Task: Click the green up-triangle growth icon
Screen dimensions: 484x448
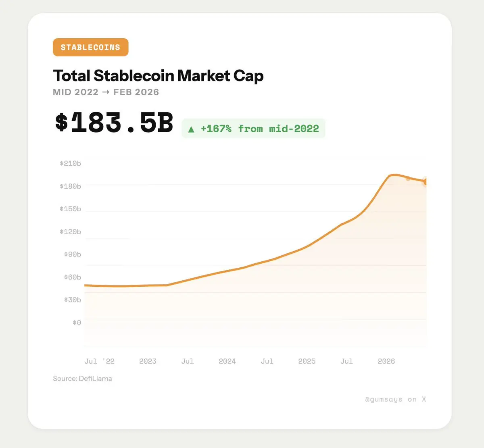Action: 191,129
